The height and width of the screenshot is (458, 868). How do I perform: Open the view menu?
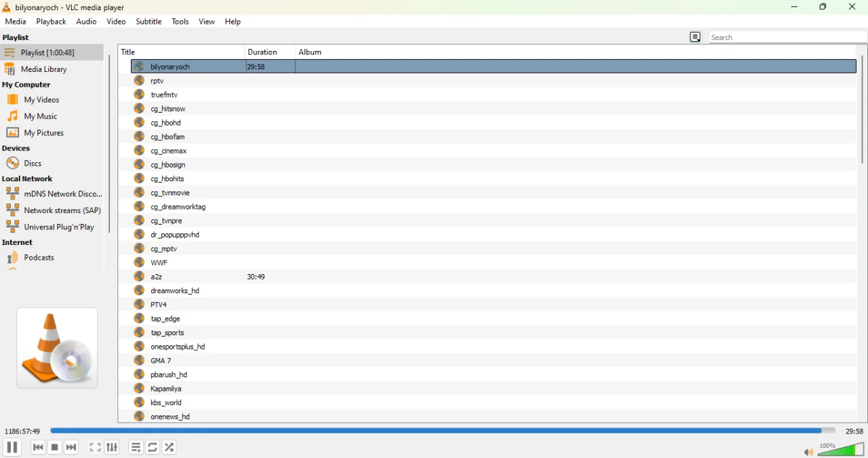[x=207, y=22]
